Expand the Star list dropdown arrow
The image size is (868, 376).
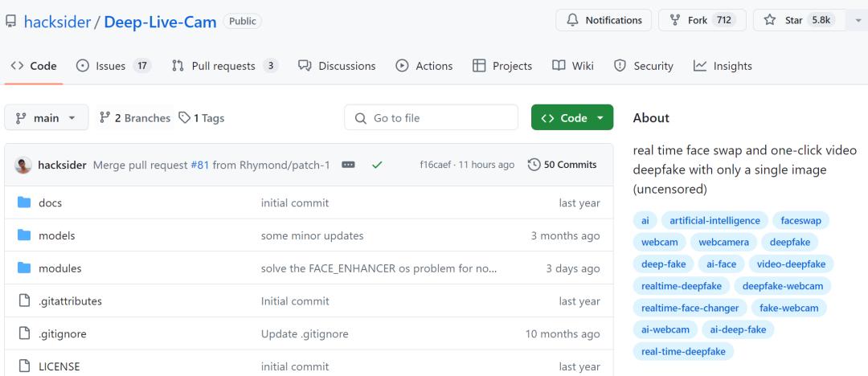tap(858, 21)
